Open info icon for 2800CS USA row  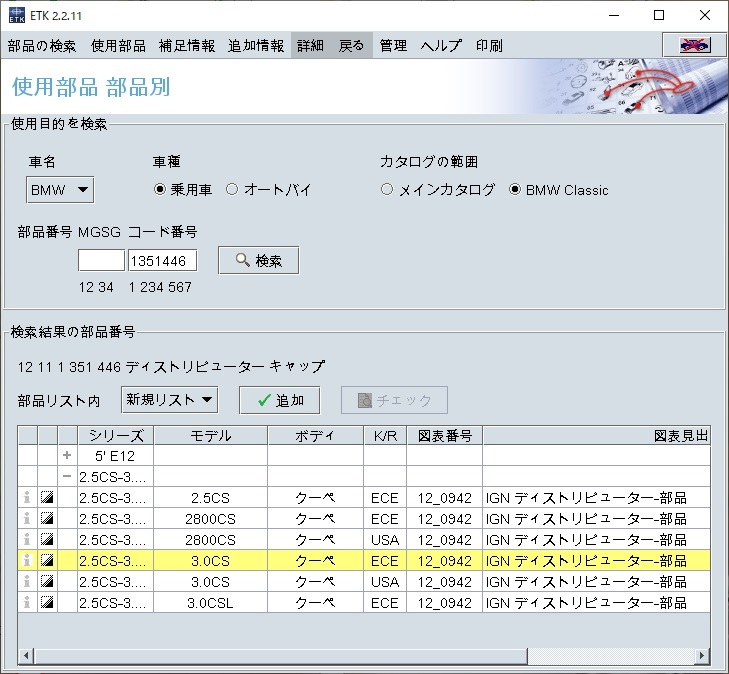click(27, 540)
